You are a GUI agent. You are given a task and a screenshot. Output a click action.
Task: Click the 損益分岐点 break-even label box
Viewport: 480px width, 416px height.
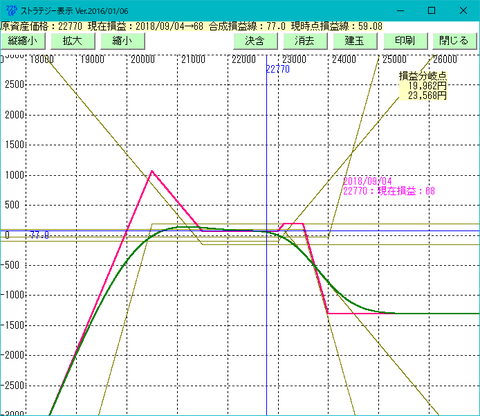[423, 86]
